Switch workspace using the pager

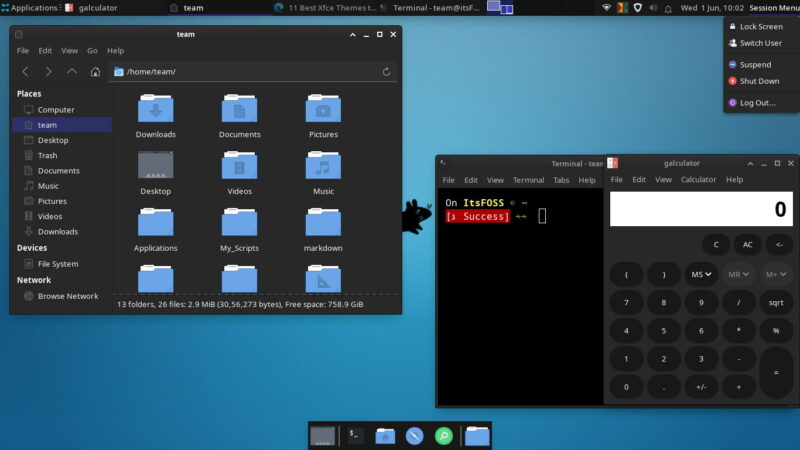pos(500,8)
